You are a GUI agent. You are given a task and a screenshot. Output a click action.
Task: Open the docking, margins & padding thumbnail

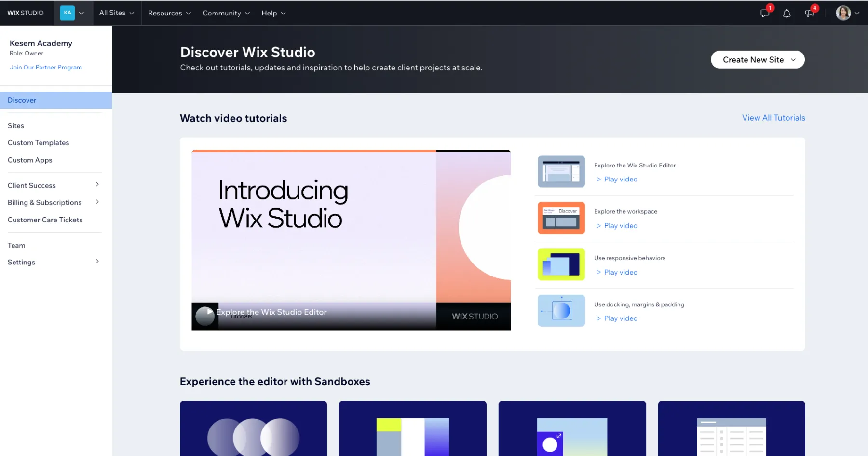pos(561,311)
